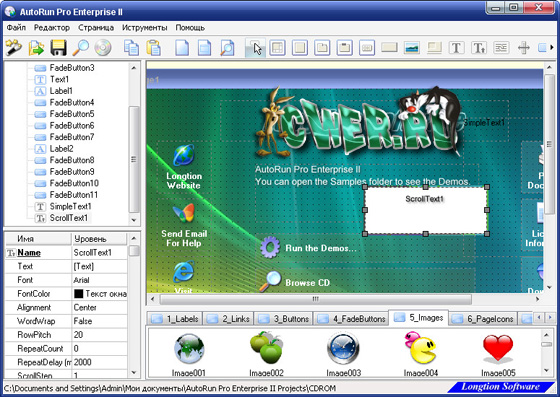Click the FontColor black swatch
Screen dimensions: 560x397
[78, 293]
